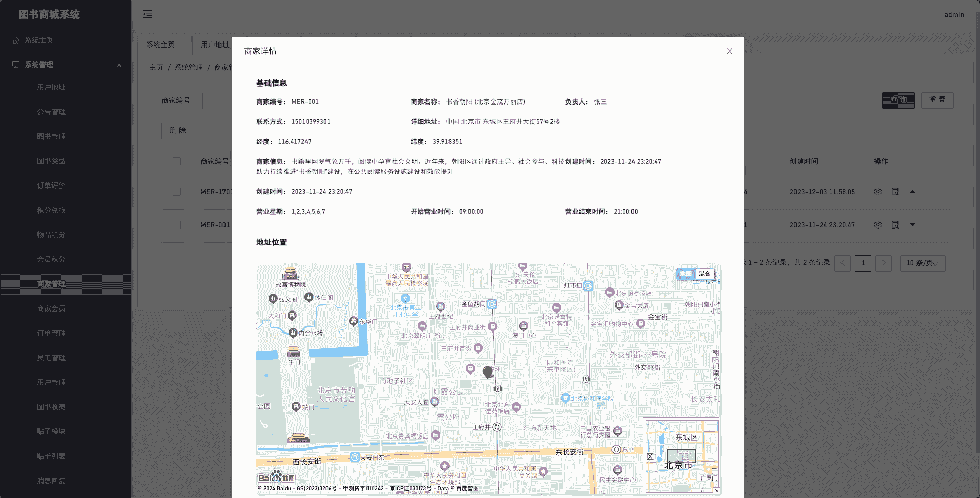Click the 系统管理 breadcrumb link
This screenshot has width=980, height=498.
[189, 68]
